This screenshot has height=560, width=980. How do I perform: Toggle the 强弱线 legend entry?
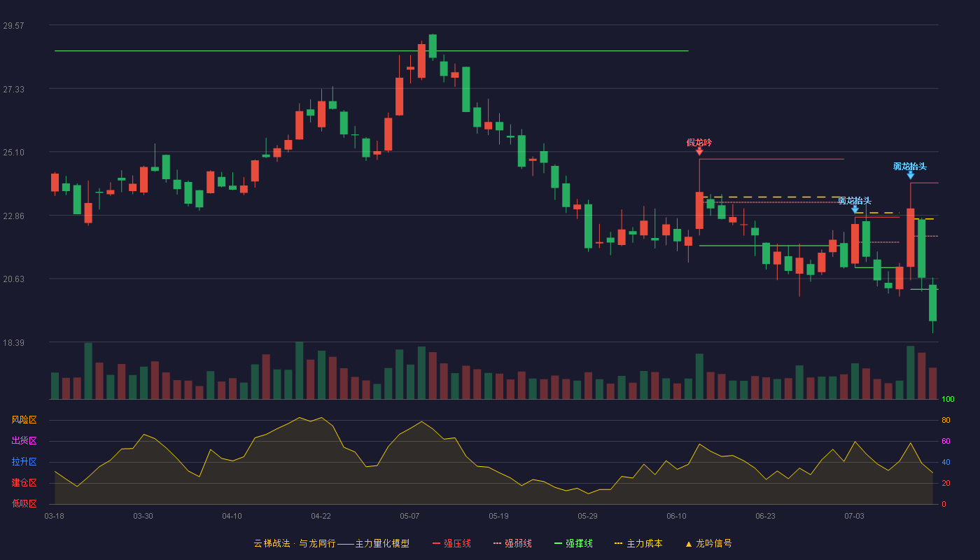click(512, 543)
